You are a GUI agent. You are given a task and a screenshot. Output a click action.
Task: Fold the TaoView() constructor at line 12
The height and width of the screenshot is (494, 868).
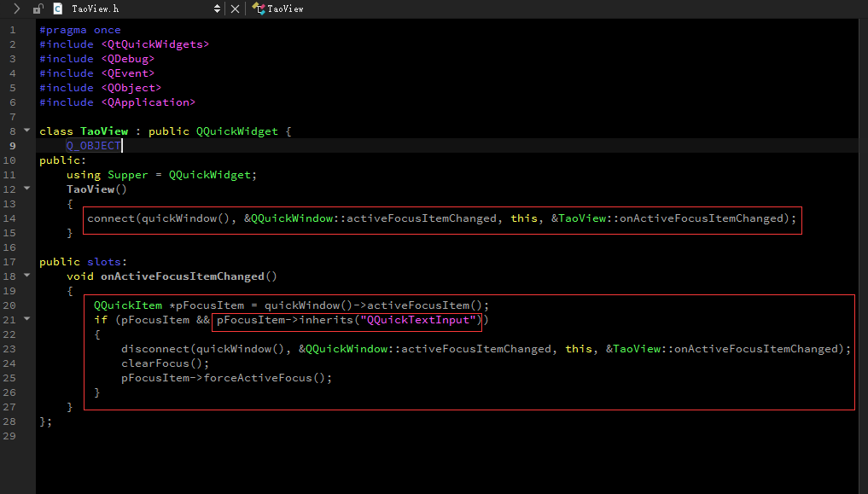tap(27, 189)
